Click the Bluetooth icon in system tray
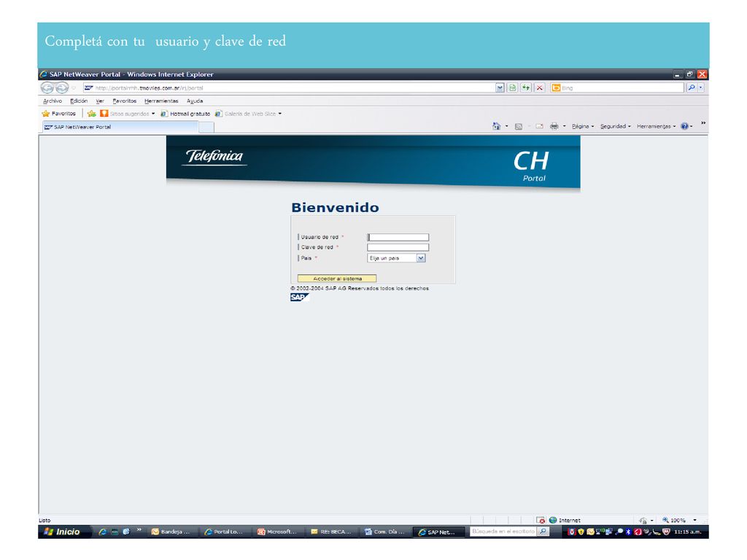Image resolution: width=747 pixels, height=560 pixels. tap(628, 532)
